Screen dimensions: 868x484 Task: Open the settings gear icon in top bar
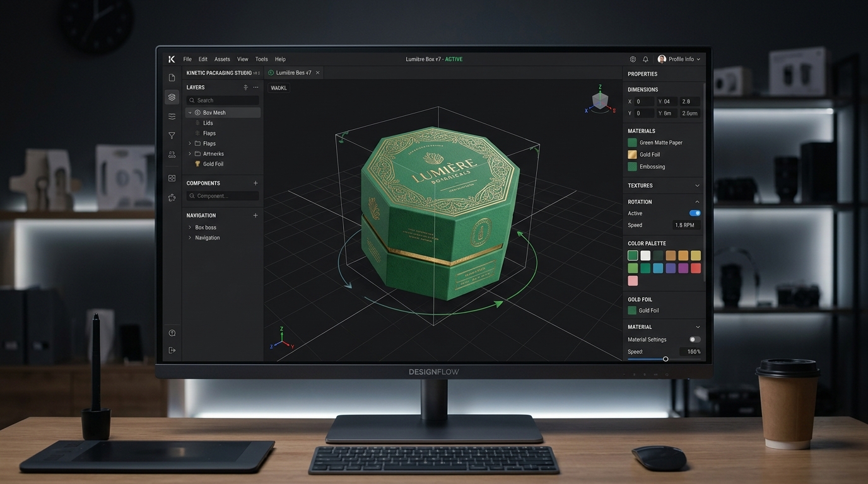(633, 59)
